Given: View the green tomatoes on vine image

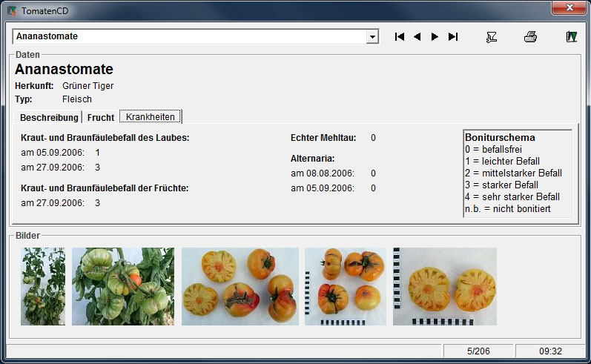Looking at the screenshot, I should click(122, 286).
